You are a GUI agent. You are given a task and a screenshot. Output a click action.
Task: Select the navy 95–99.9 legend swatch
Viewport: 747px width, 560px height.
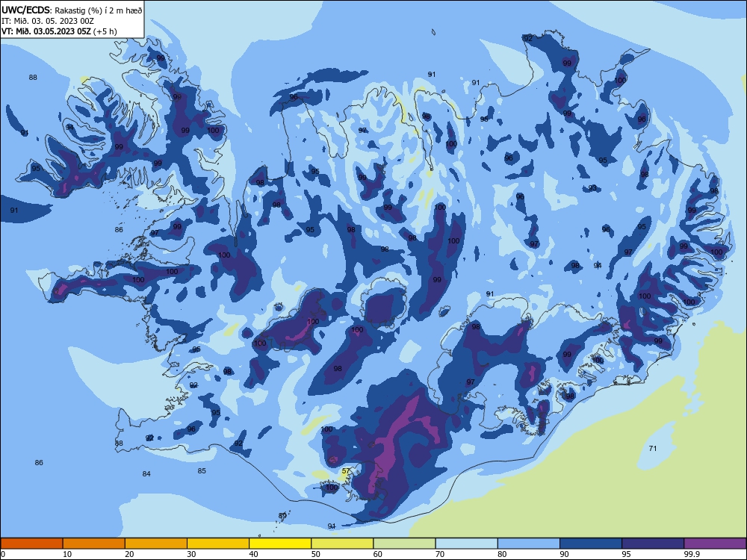[x=653, y=544]
